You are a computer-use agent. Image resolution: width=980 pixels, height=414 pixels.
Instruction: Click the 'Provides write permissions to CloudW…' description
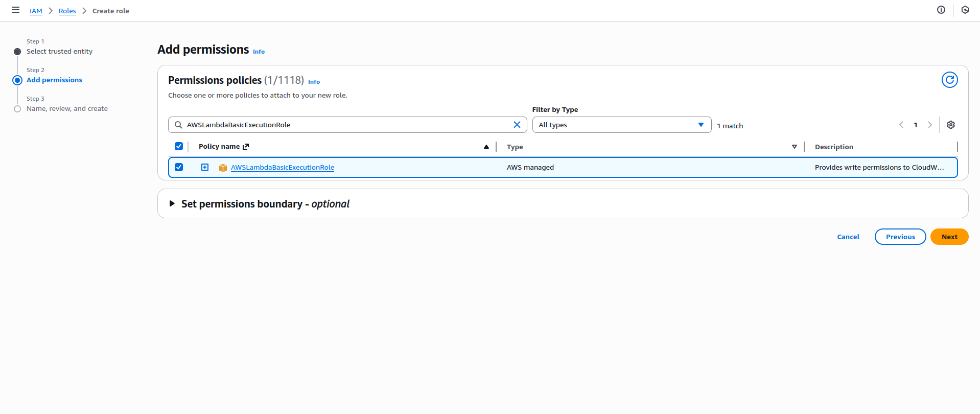click(x=879, y=167)
